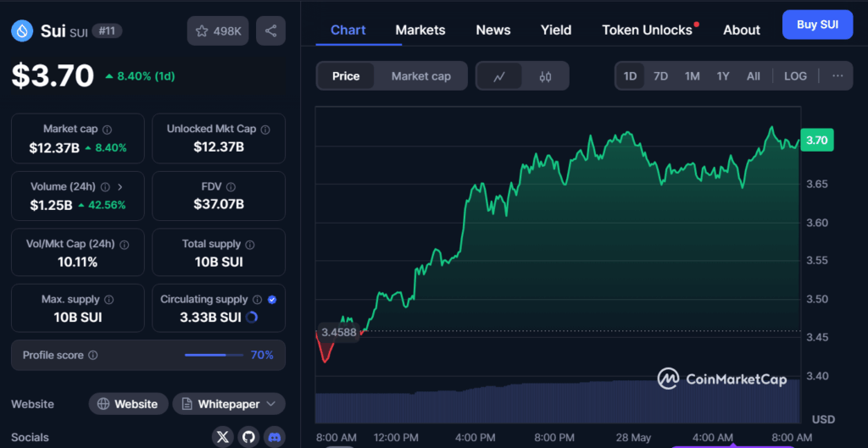The width and height of the screenshot is (868, 448).
Task: Open Discord social link
Action: tap(275, 438)
